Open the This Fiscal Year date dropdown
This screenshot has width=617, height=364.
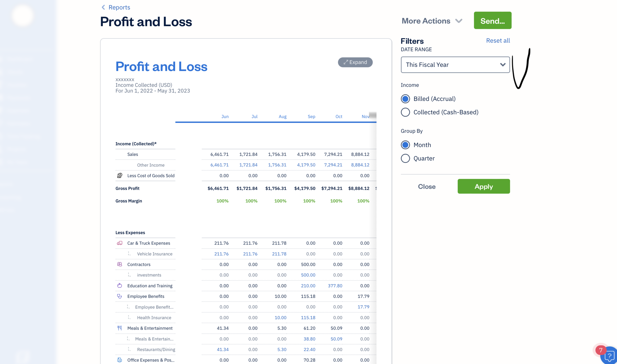pos(455,65)
